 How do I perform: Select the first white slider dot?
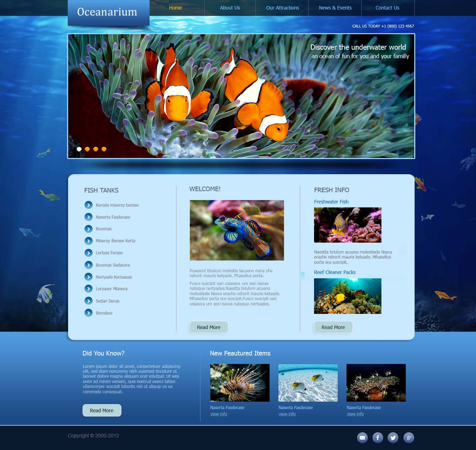[x=79, y=149]
